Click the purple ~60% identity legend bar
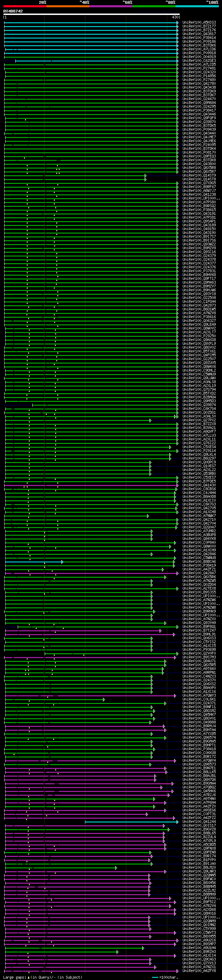The width and height of the screenshot is (222, 980). [x=111, y=6]
